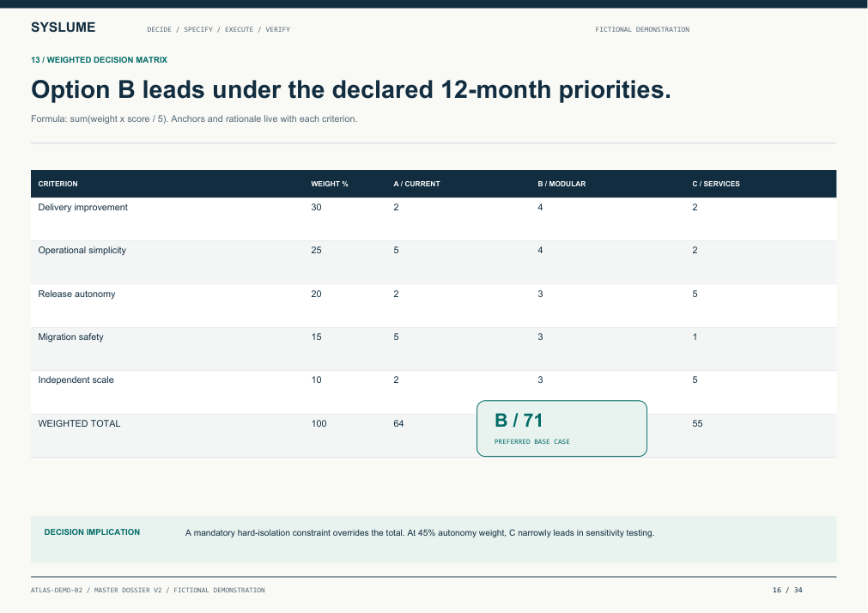This screenshot has height=613, width=868.
Task: Click the 'Option B leads' headline
Action: point(351,89)
